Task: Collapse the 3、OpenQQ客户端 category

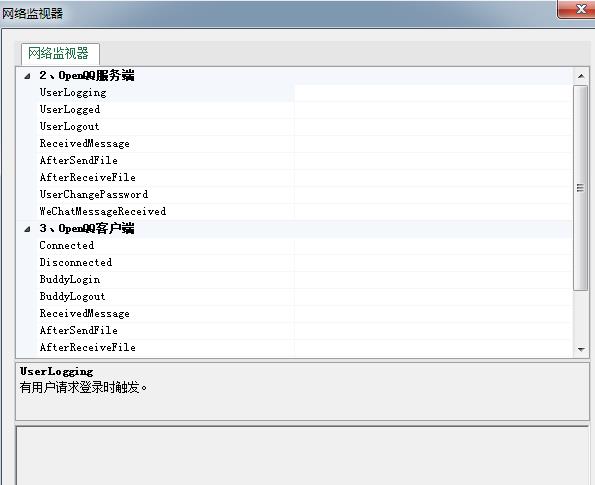Action: (27, 229)
